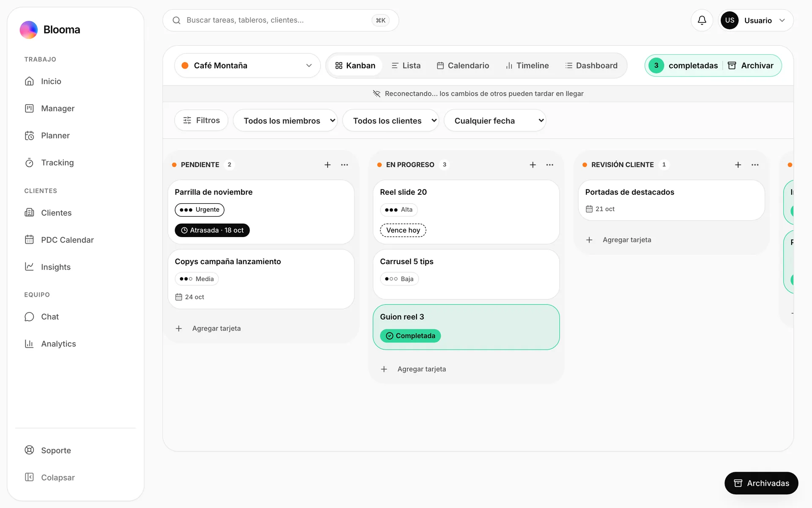Add a card in the PENDIENTE column via plus icon

327,165
